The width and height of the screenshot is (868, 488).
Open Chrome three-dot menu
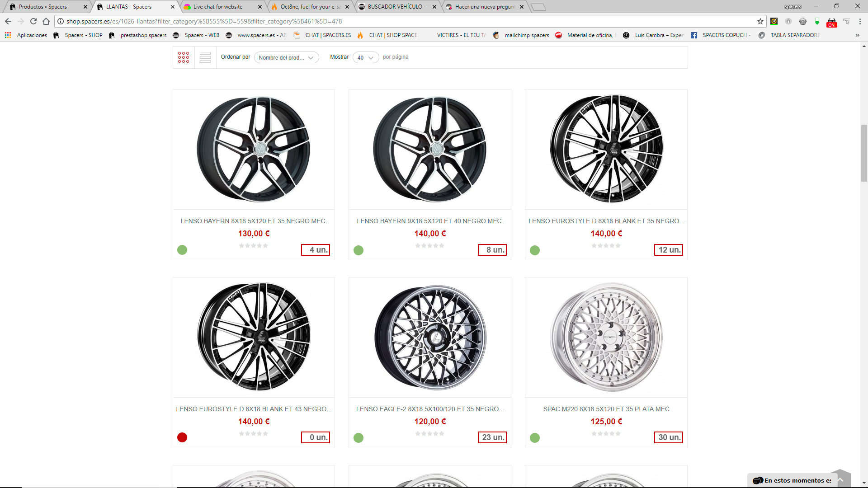(x=860, y=21)
